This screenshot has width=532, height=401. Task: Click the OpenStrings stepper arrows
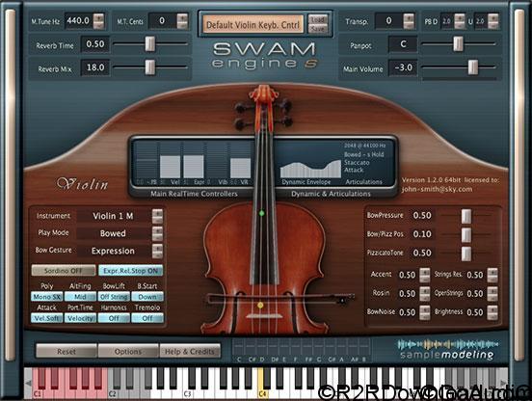(492, 294)
